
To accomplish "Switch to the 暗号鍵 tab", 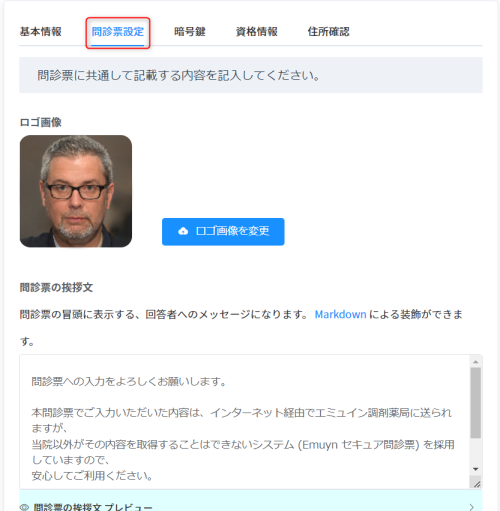I will point(190,32).
